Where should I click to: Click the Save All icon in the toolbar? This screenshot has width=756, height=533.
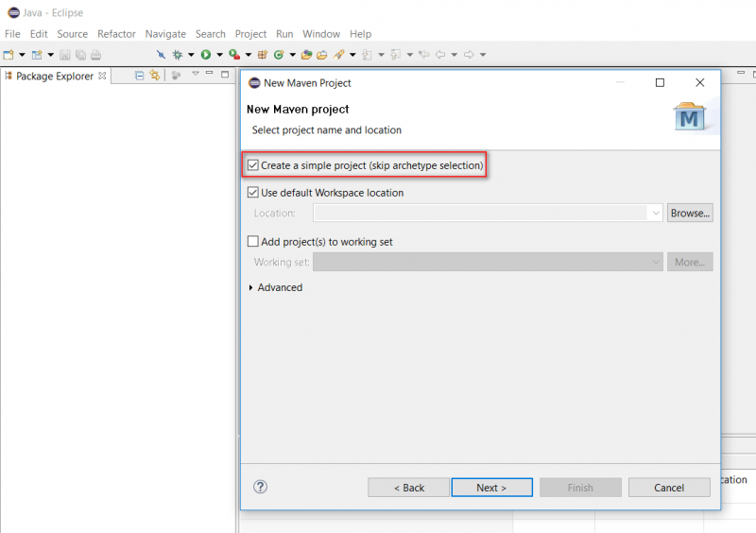80,55
